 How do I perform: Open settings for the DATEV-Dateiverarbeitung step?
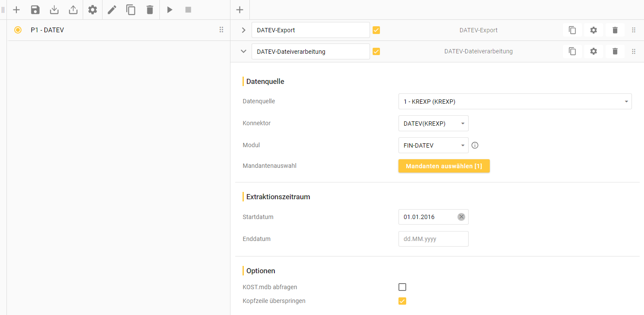pos(593,51)
